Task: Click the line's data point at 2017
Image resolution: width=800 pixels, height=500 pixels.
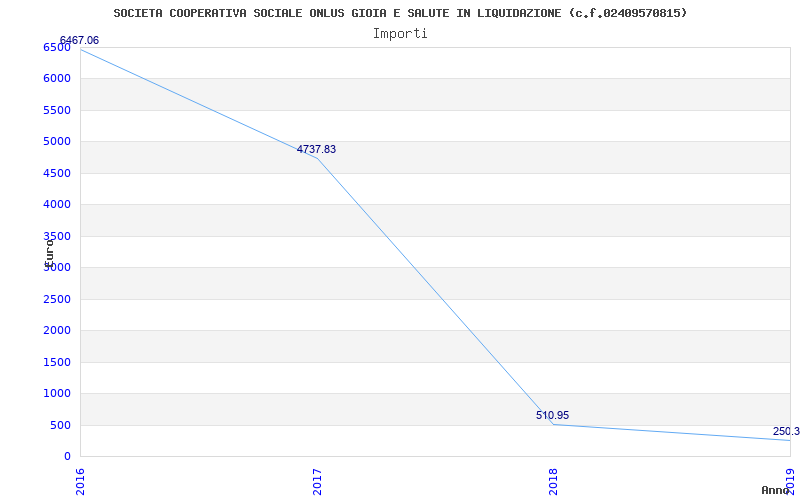Action: 317,158
